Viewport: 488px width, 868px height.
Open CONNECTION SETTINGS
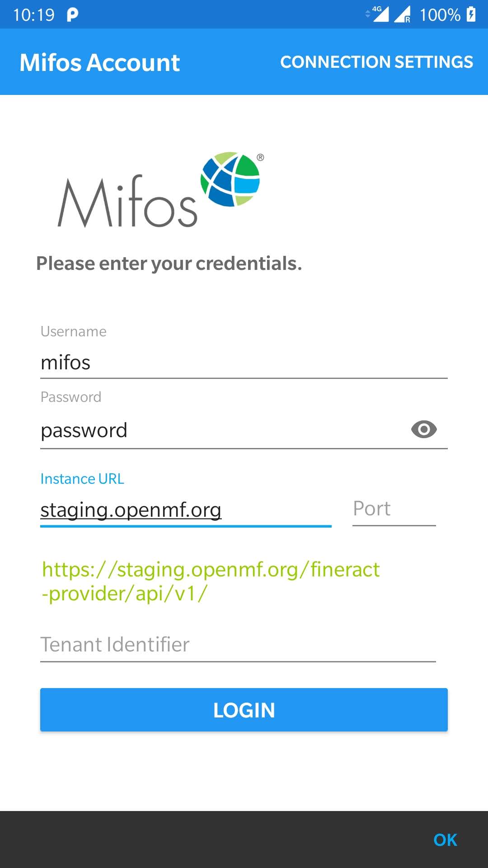377,62
